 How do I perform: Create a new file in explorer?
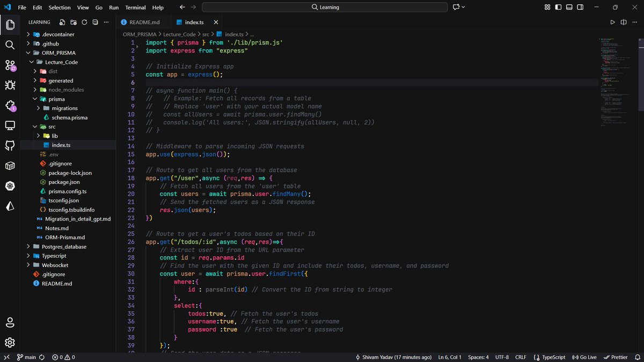point(63,23)
